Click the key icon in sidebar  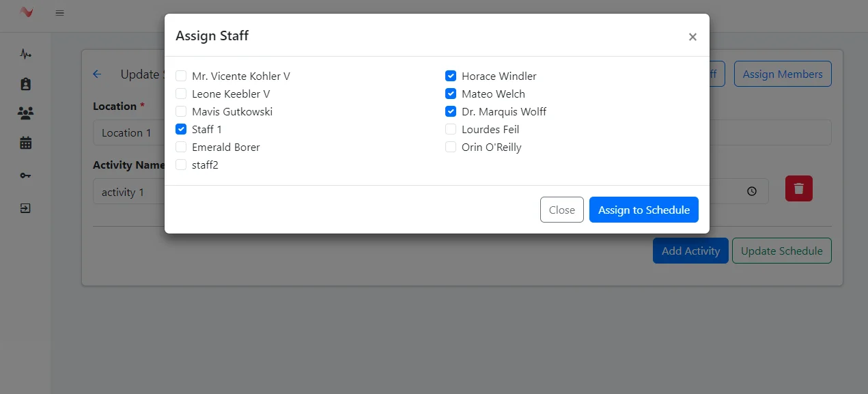(26, 175)
